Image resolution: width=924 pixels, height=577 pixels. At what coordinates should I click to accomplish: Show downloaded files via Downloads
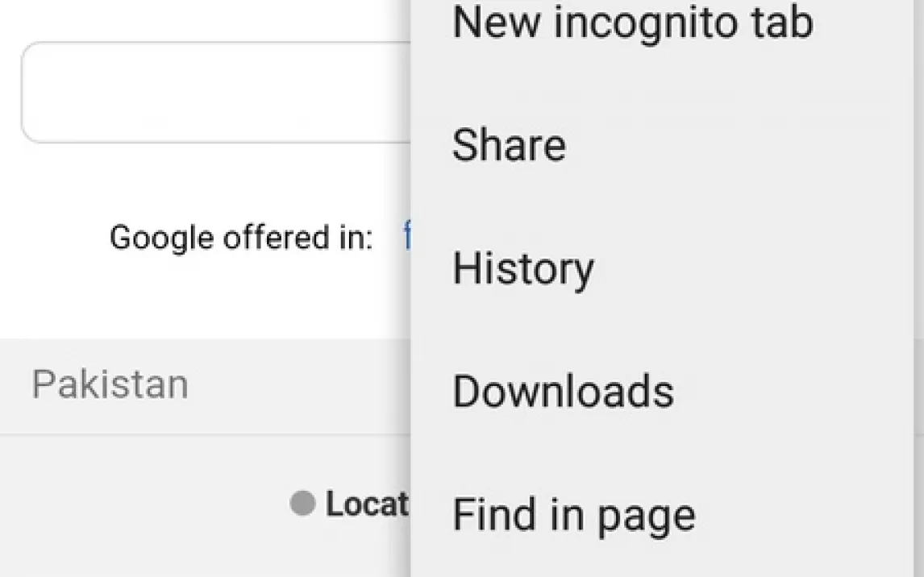[563, 392]
